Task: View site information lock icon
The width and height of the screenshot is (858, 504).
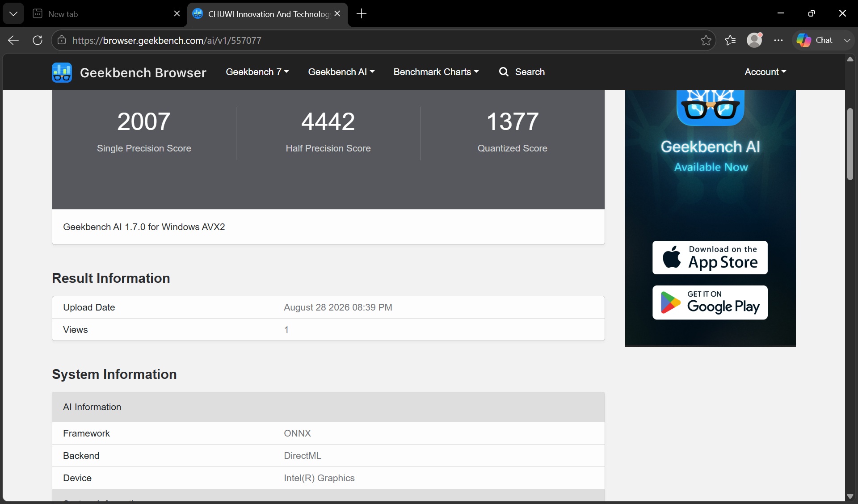Action: (62, 40)
